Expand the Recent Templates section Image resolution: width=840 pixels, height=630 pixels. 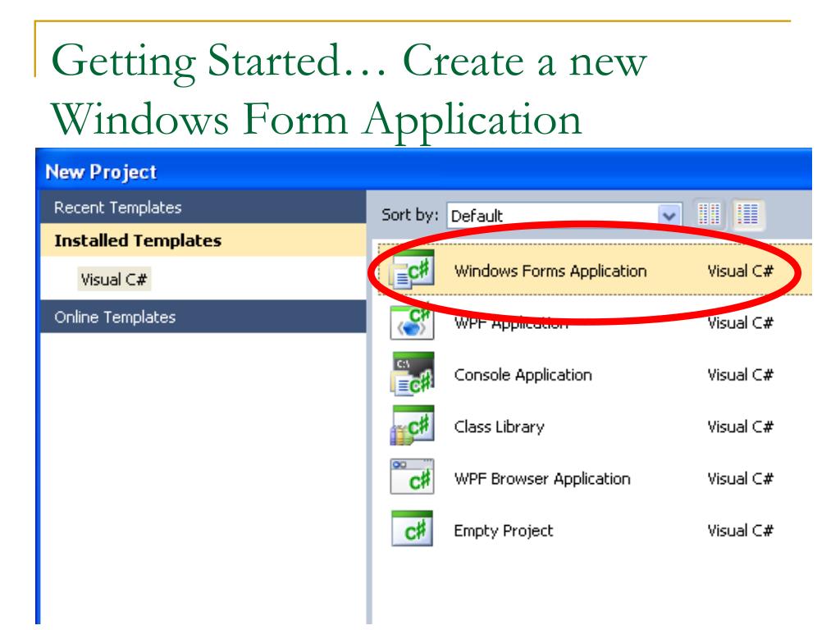pyautogui.click(x=203, y=208)
